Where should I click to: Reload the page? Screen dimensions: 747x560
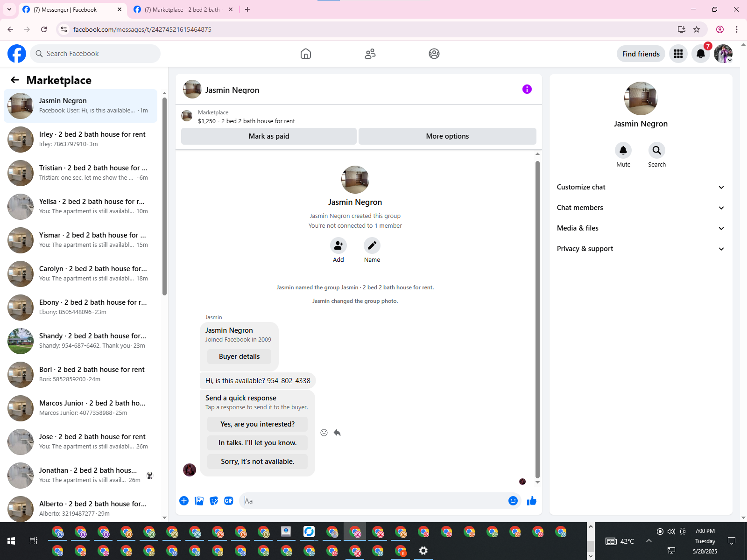coord(44,29)
